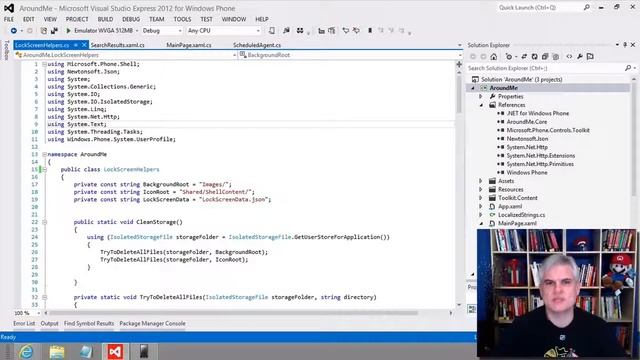Screen dimensions: 640x360
Task: Click the Refresh icon in Solution Explorer
Action: pyautogui.click(x=534, y=57)
